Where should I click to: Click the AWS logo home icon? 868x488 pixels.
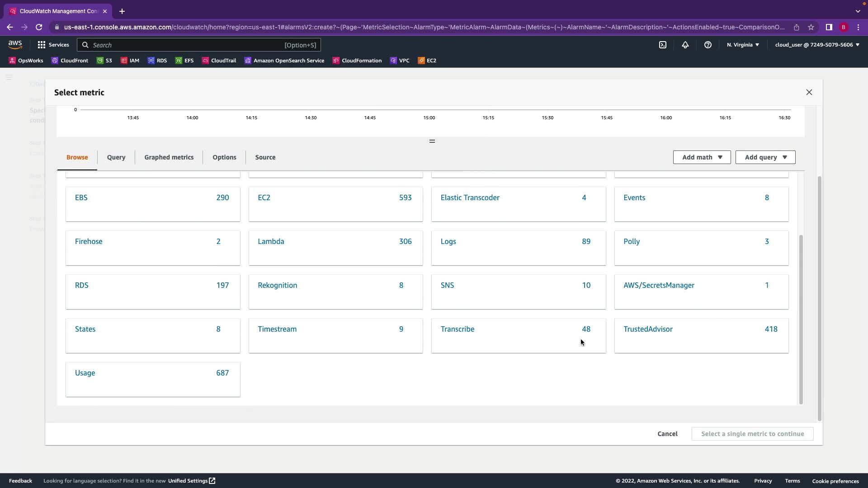click(15, 44)
